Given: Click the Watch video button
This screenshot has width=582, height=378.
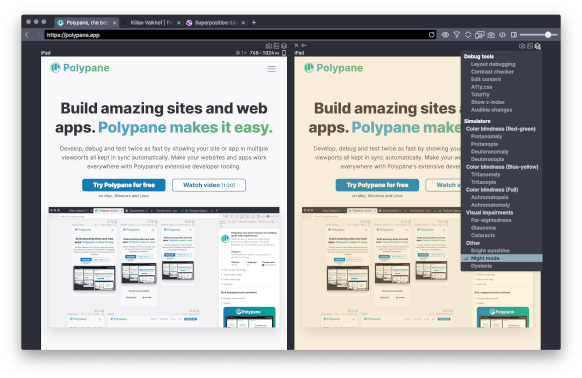Looking at the screenshot, I should pos(209,185).
